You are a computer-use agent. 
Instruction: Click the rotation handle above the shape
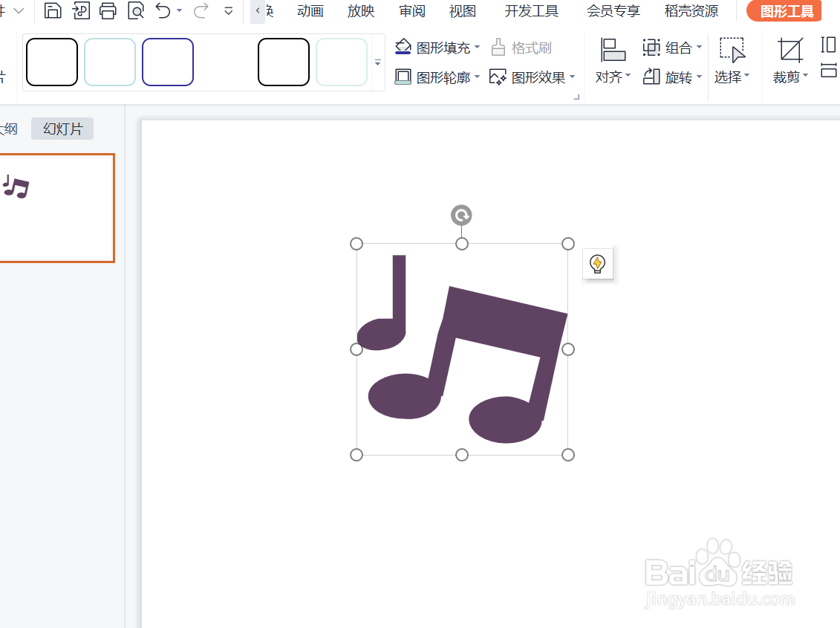[461, 216]
